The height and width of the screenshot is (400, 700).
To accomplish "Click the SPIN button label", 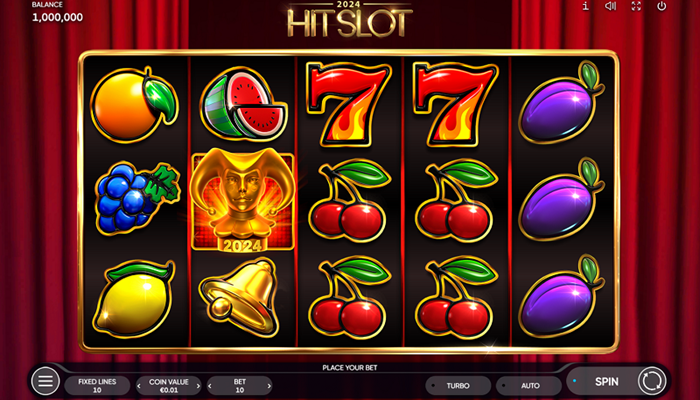I will point(607,382).
